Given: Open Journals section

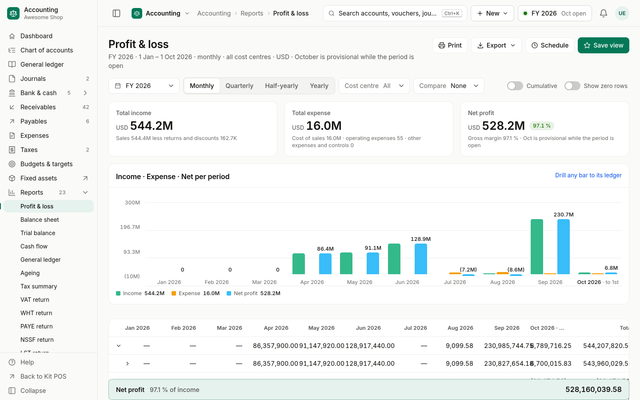Looking at the screenshot, I should pos(49,79).
